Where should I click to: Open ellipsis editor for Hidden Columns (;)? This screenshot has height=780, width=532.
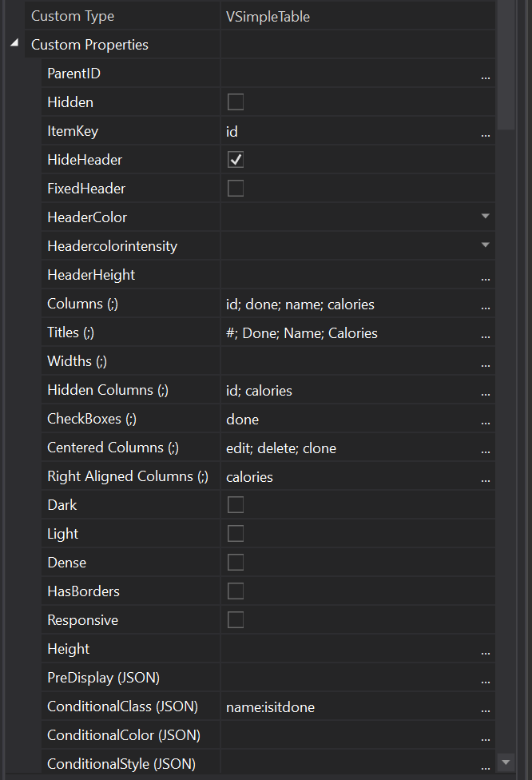(485, 391)
